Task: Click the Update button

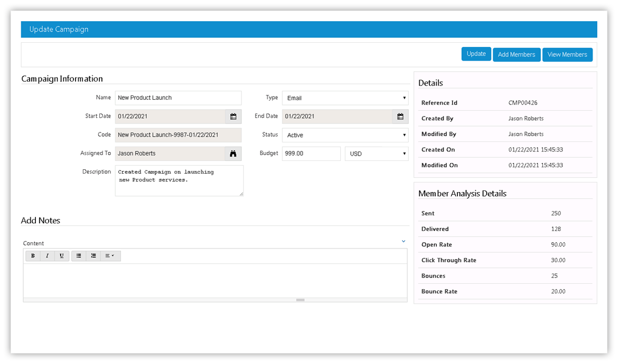Action: pyautogui.click(x=476, y=54)
